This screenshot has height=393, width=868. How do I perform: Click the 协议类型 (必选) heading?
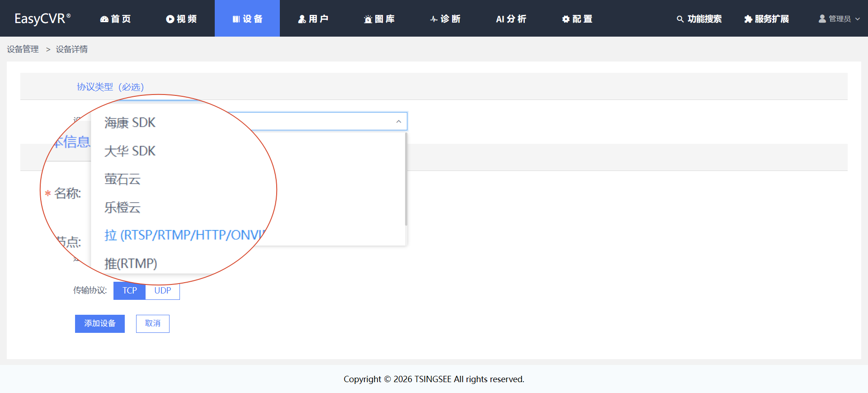pos(110,87)
